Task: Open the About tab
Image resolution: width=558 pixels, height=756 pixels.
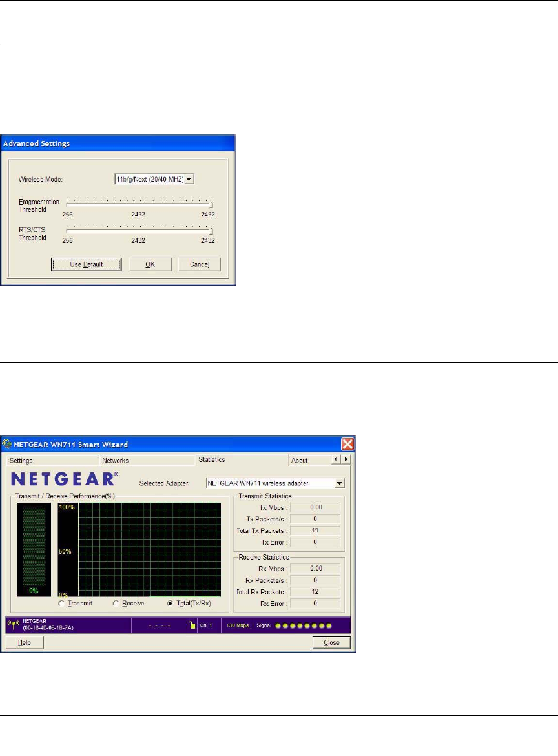Action: (x=311, y=461)
